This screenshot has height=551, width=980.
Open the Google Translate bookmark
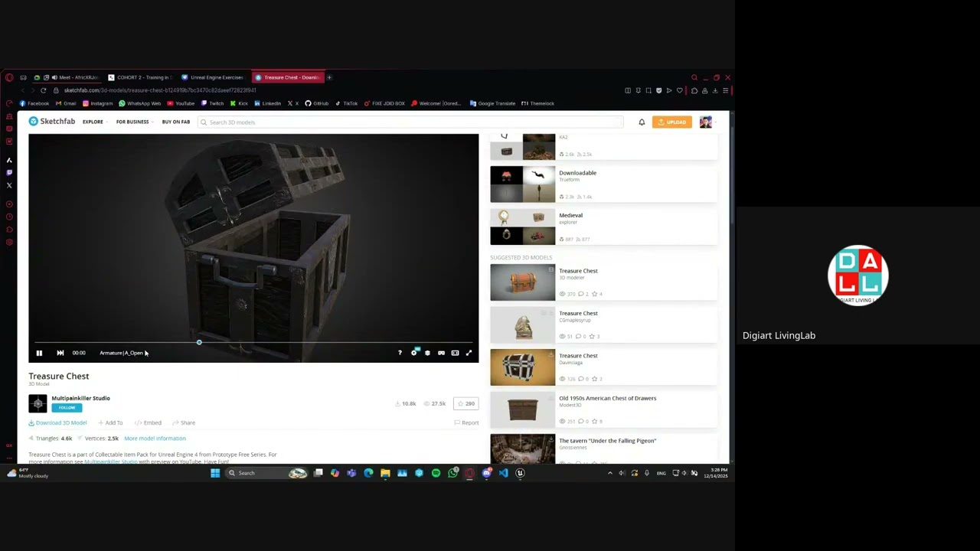492,103
